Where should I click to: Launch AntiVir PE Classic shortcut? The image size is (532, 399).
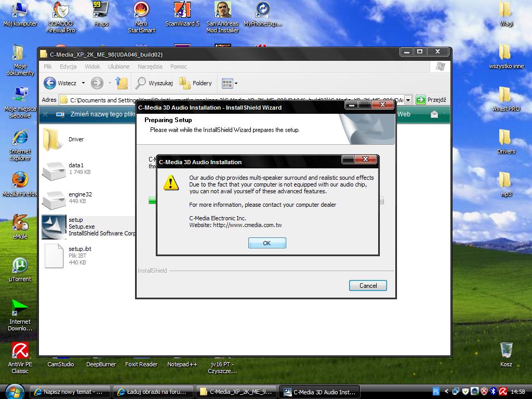pyautogui.click(x=20, y=358)
